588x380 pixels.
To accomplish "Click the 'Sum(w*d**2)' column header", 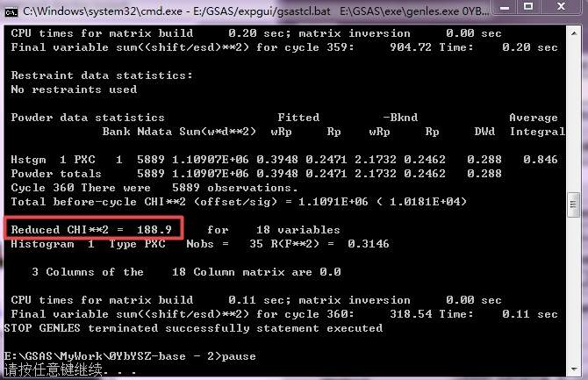I will tap(218, 132).
